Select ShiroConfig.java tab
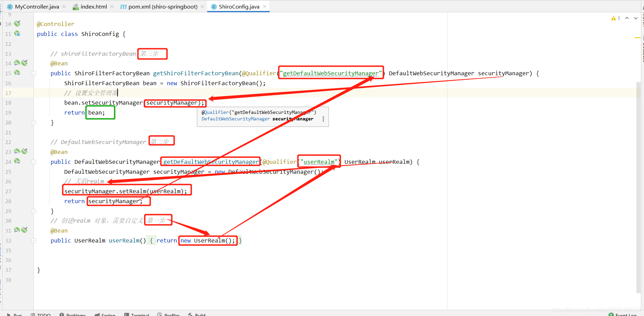The image size is (644, 316). tap(239, 6)
